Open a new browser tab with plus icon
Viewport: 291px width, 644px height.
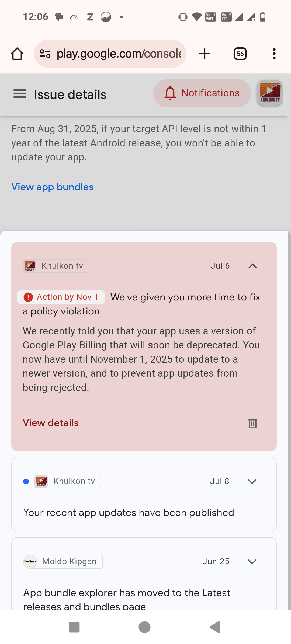pyautogui.click(x=205, y=54)
